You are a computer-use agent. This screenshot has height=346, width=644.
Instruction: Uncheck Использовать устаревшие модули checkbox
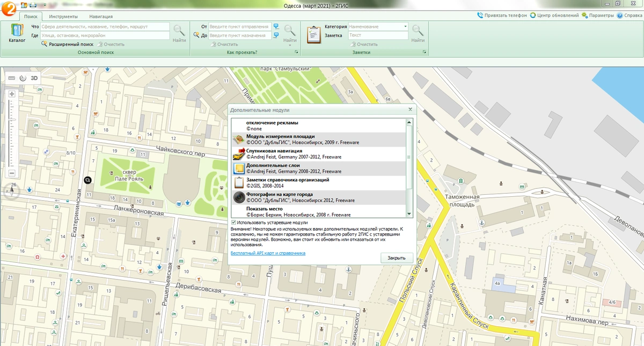233,222
